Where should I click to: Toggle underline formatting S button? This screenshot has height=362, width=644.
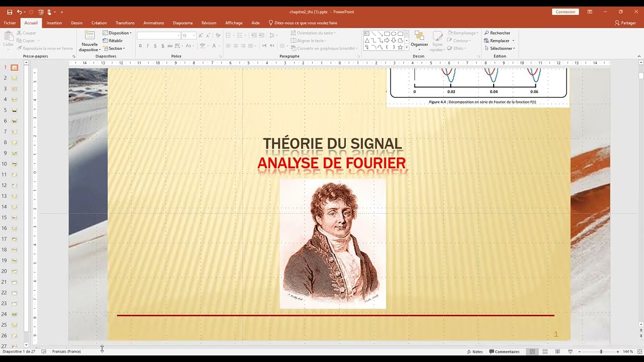pos(155,46)
